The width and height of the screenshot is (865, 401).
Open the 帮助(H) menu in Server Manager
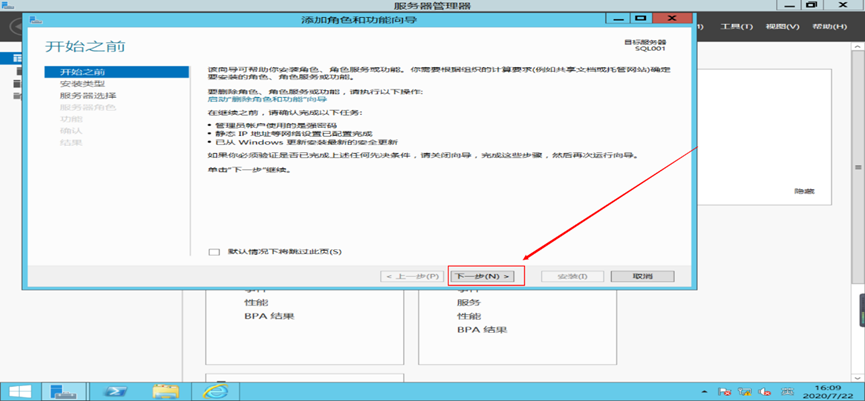point(829,26)
